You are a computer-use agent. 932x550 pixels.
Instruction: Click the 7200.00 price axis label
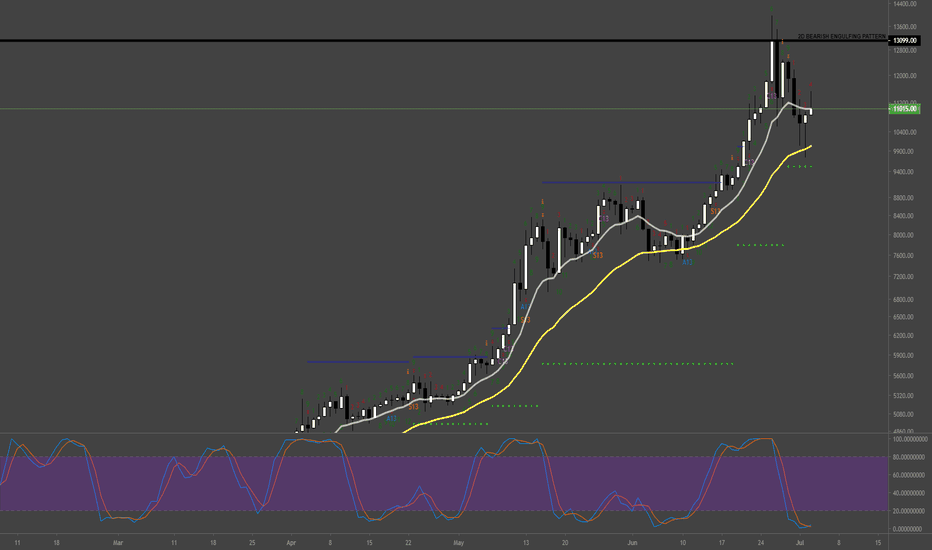tap(904, 277)
